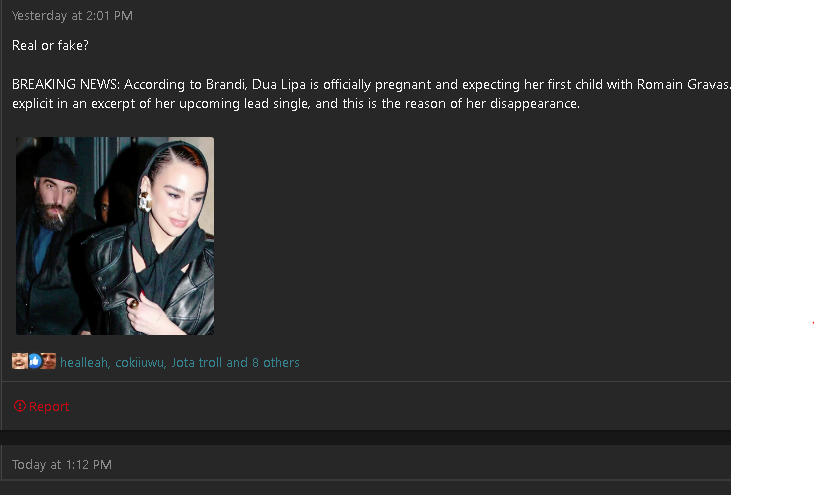Click the 'Yesterday at 2:01 PM' timestamp
The height and width of the screenshot is (495, 814).
tap(72, 16)
